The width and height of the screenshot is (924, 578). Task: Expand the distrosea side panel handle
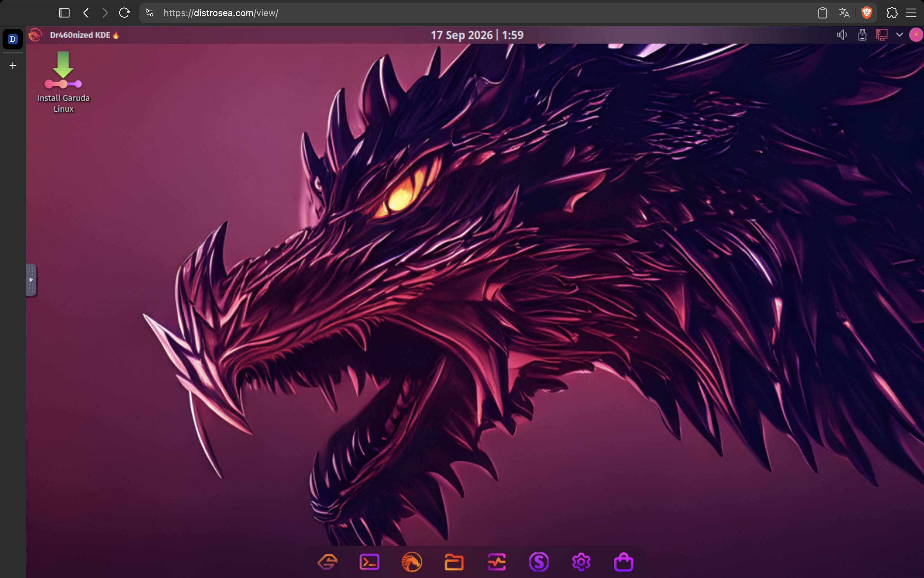click(31, 280)
